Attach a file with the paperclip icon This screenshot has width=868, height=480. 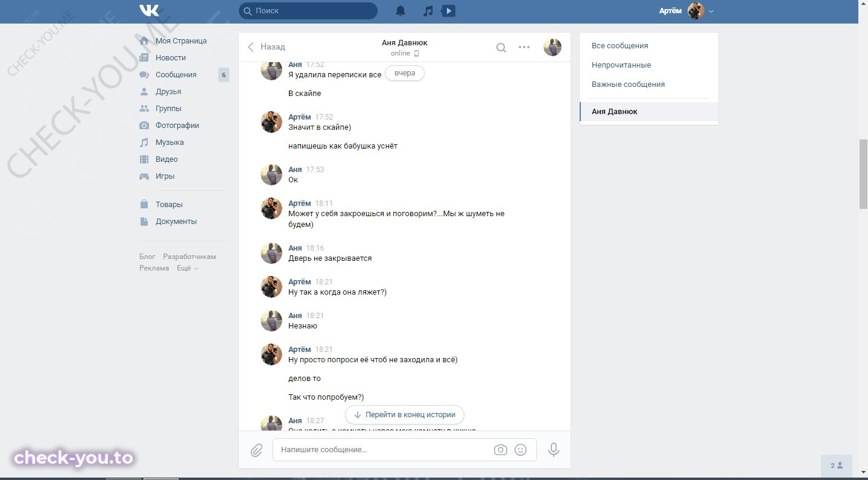click(x=256, y=450)
